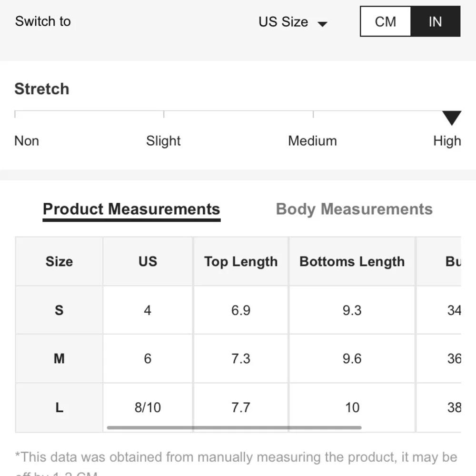The width and height of the screenshot is (476, 476).
Task: Click the High stretch marker triangle
Action: click(451, 118)
